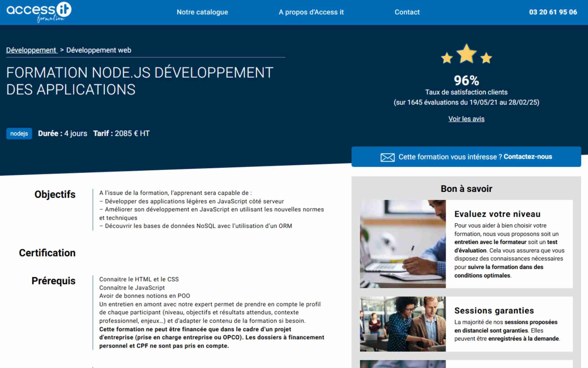Click the 1645 évaluations date range text

(466, 102)
